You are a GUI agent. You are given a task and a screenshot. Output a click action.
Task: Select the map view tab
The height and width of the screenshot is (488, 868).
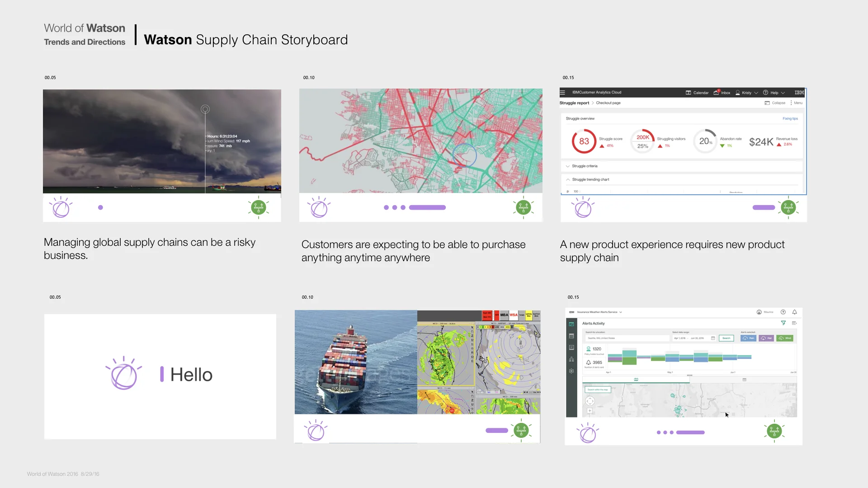click(x=636, y=380)
